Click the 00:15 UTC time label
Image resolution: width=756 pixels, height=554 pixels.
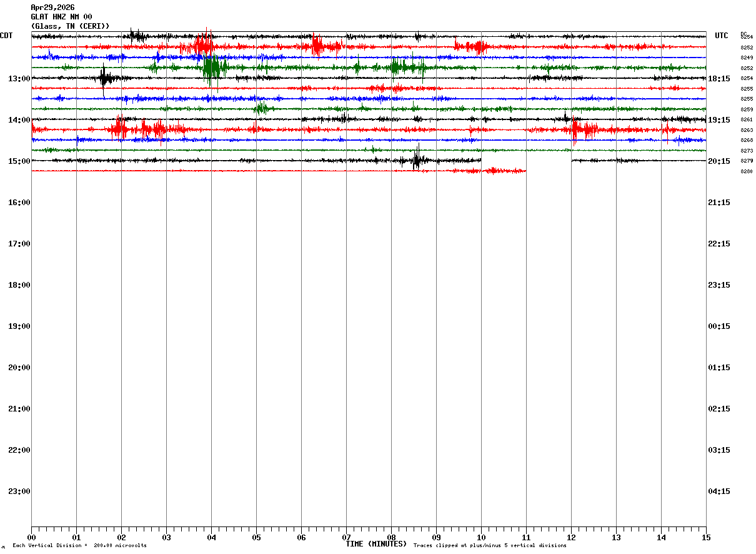point(719,326)
